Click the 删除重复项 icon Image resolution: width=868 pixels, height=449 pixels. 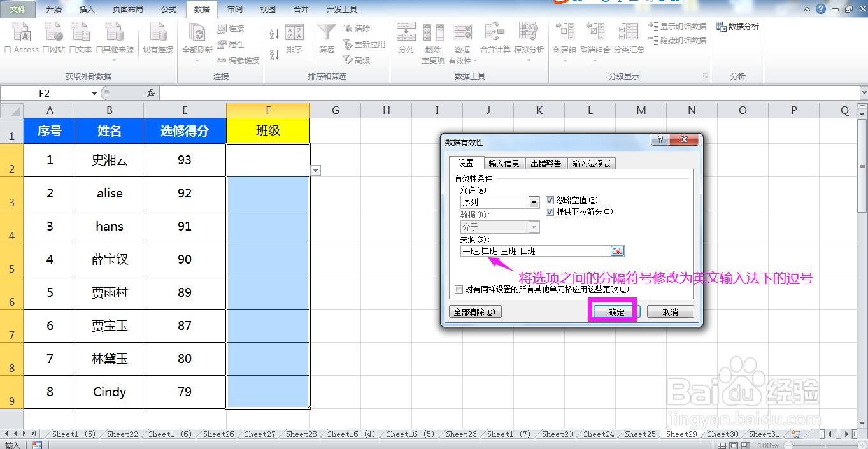[x=433, y=43]
